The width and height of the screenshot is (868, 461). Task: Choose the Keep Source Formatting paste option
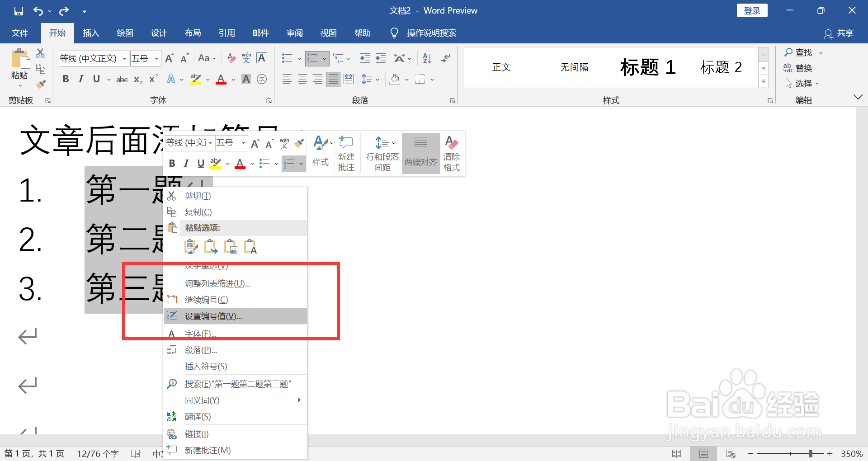click(191, 246)
